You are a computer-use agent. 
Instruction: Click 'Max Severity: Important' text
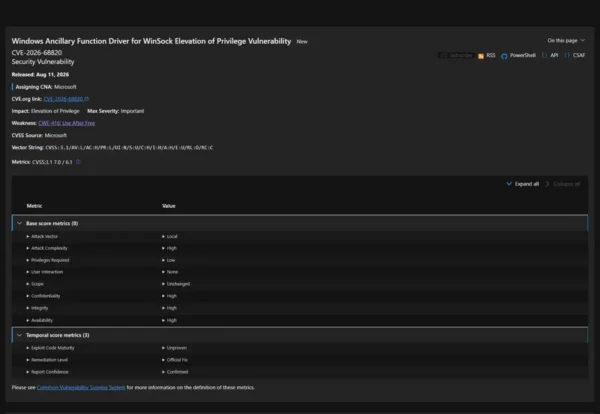(116, 111)
